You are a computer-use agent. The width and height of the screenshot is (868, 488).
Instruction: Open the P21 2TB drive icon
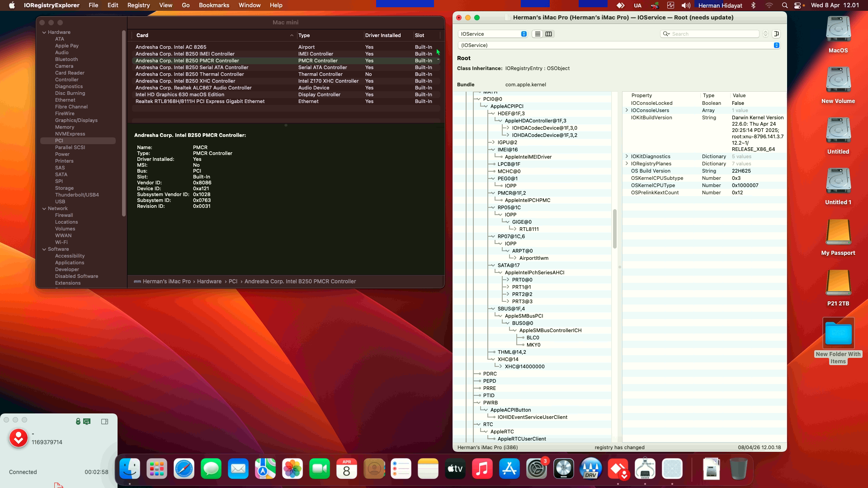(838, 283)
